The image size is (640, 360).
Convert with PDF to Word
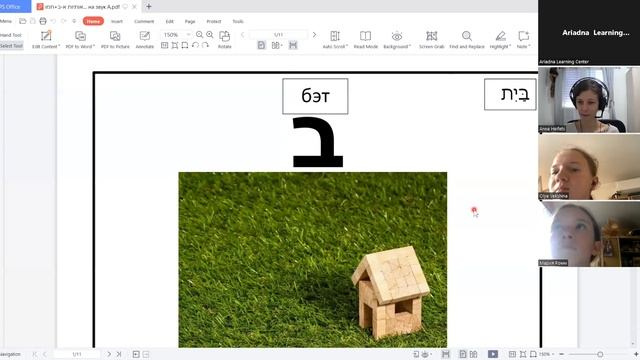80,39
